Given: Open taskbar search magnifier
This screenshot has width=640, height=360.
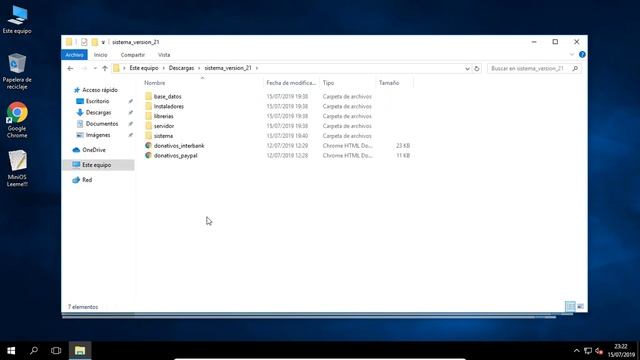Looking at the screenshot, I should pos(34,351).
